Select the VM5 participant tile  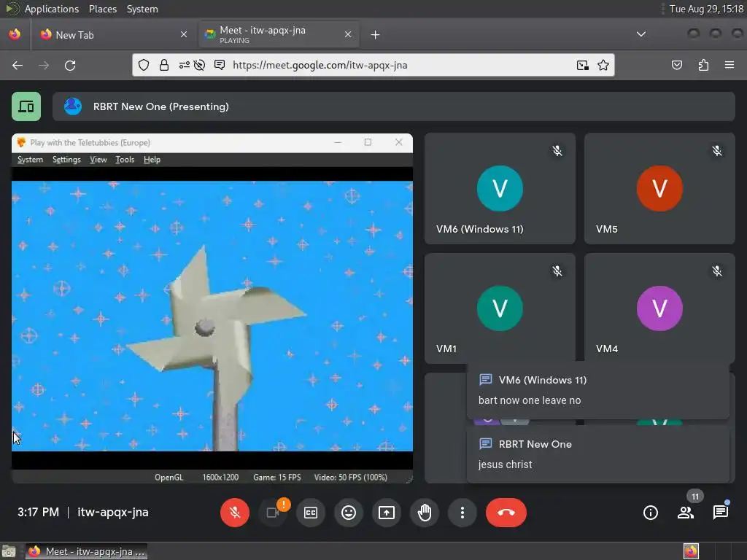(659, 189)
